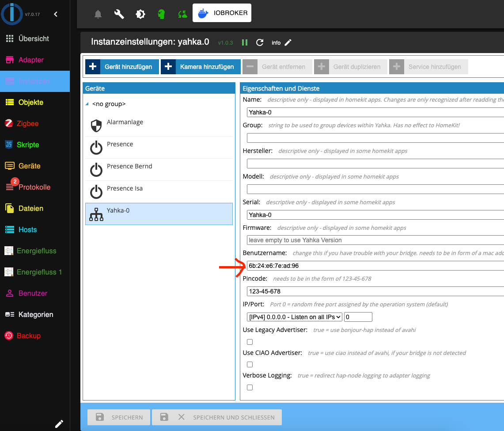Open Energiefluss in the sidebar
The width and height of the screenshot is (504, 431).
(35, 251)
